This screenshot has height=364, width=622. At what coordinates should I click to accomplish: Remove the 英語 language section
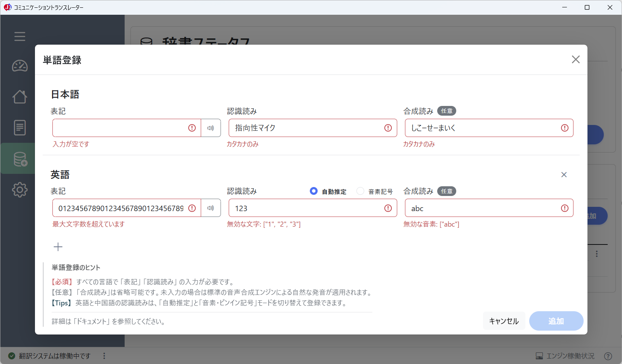click(x=564, y=175)
